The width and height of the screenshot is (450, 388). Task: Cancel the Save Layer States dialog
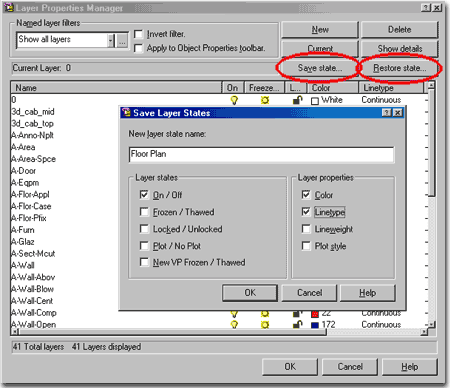[x=309, y=293]
